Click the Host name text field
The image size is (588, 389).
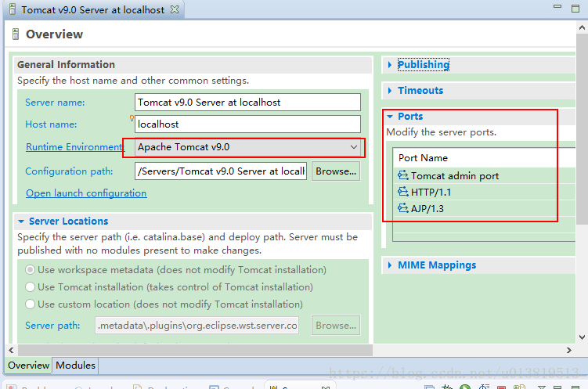247,124
